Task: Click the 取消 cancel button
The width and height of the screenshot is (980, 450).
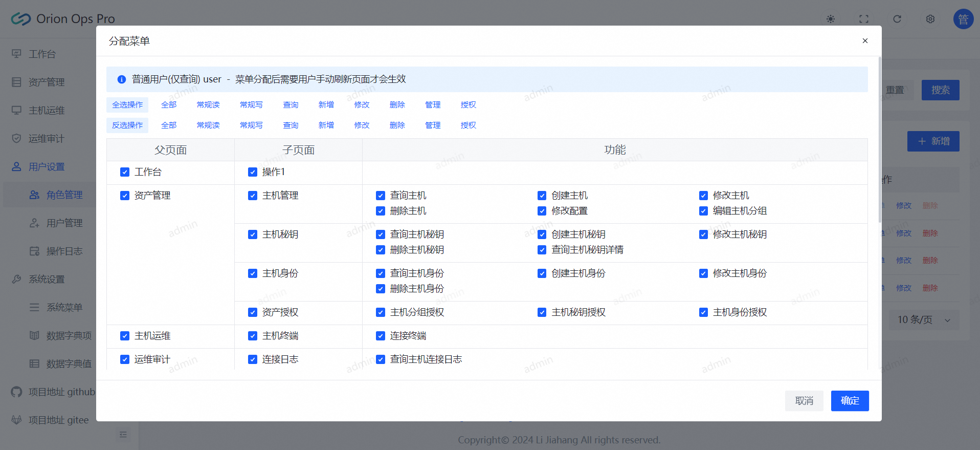Action: [804, 401]
